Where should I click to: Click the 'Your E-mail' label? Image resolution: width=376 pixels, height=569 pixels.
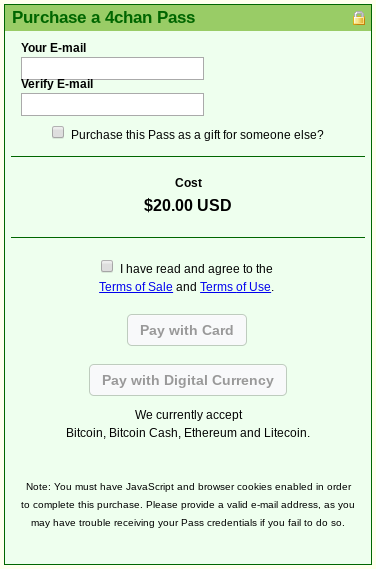(54, 48)
